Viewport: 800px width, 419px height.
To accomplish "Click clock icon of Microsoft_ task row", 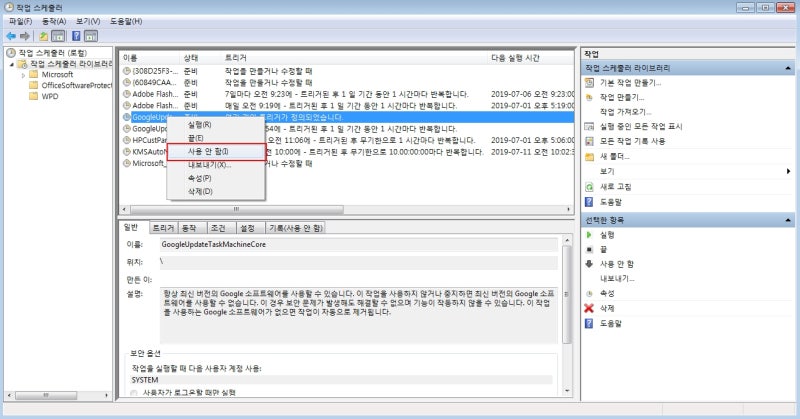I will 127,163.
